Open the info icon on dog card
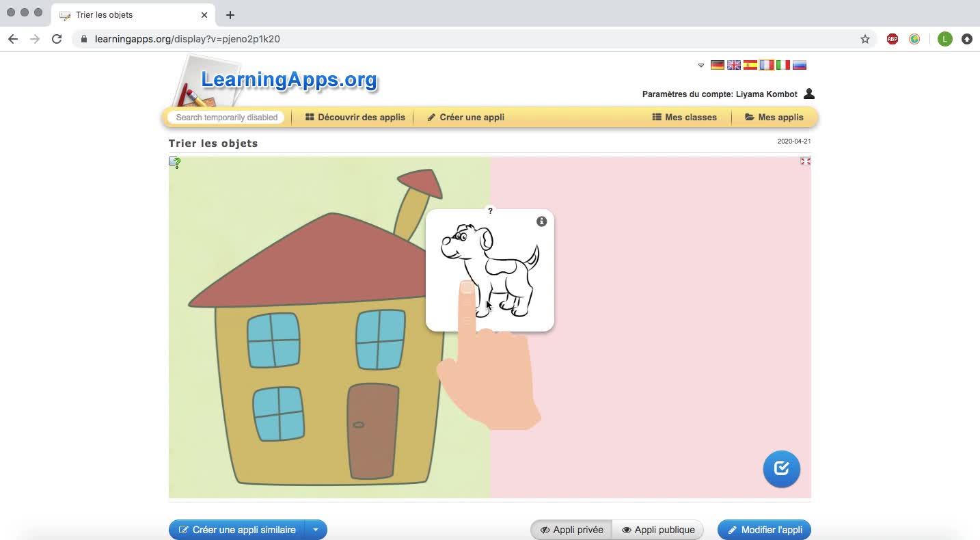 pos(541,221)
